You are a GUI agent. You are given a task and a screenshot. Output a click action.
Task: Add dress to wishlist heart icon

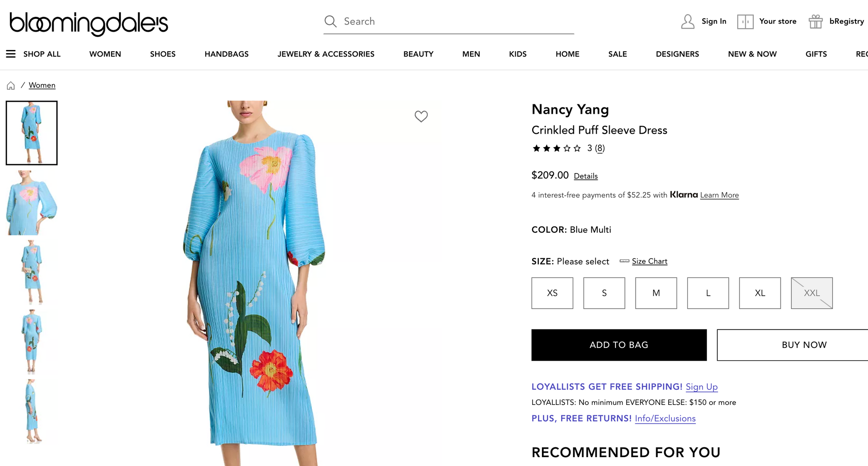tap(421, 116)
